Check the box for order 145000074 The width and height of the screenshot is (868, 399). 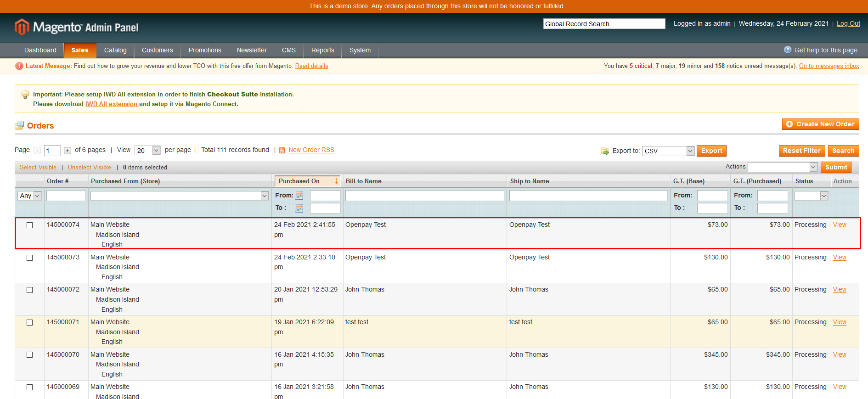pyautogui.click(x=30, y=225)
